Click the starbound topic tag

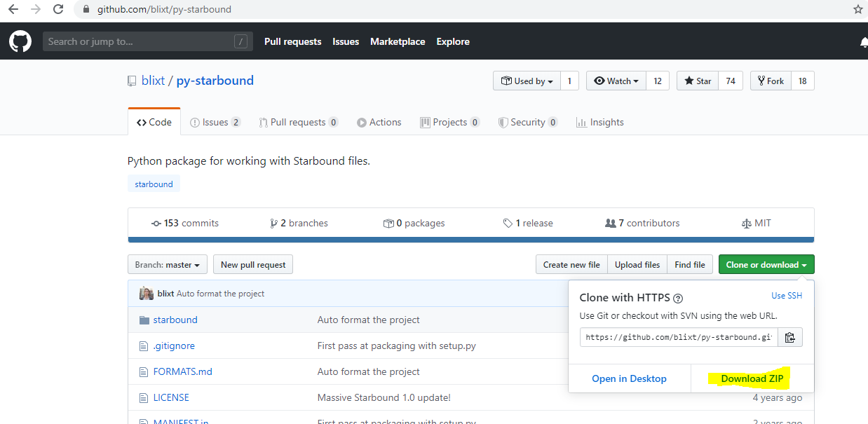[x=154, y=184]
